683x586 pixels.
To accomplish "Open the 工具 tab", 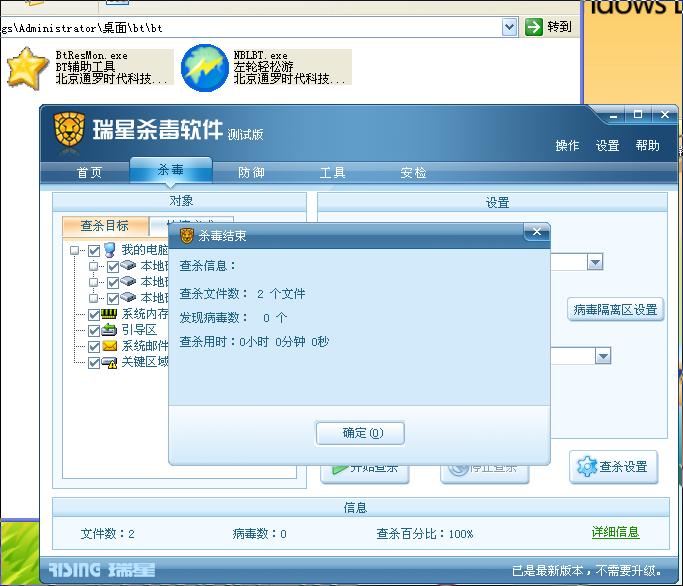I will tap(333, 173).
